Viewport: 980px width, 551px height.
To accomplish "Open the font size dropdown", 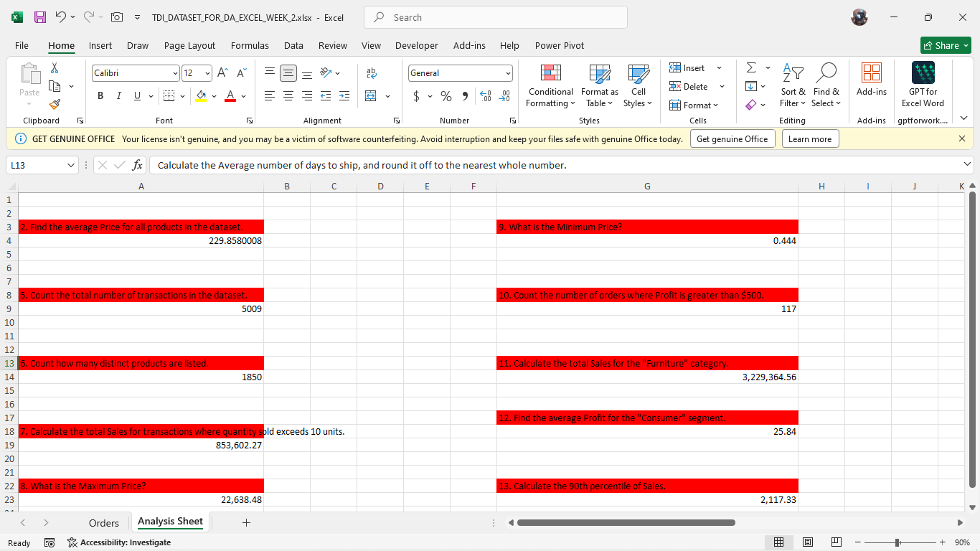I will [207, 73].
